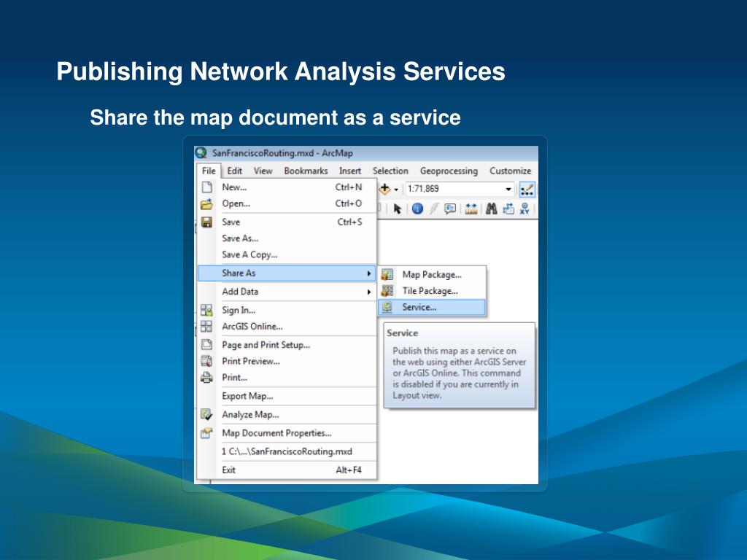Screen dimensions: 747x560
Task: Choose Print Preview...
Action: pos(287,362)
